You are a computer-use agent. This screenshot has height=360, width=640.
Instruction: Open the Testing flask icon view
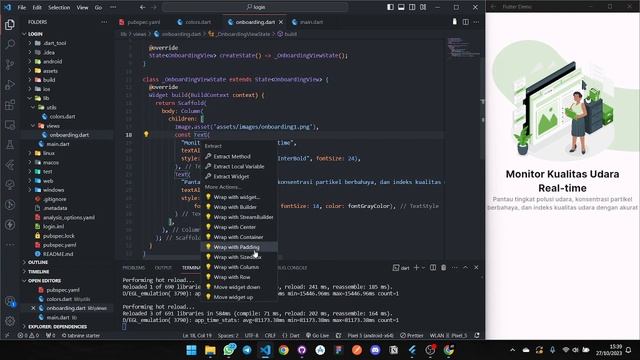10,144
